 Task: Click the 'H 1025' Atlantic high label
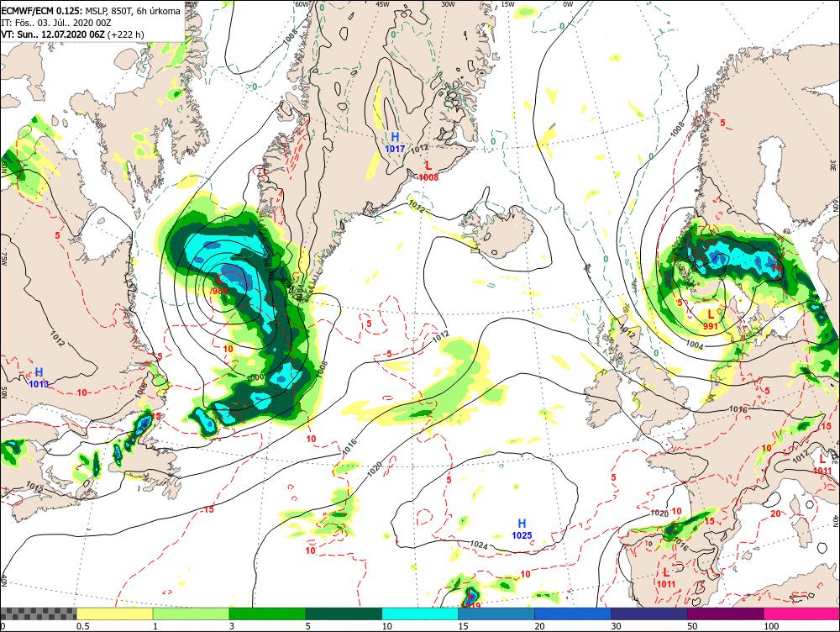click(x=522, y=529)
